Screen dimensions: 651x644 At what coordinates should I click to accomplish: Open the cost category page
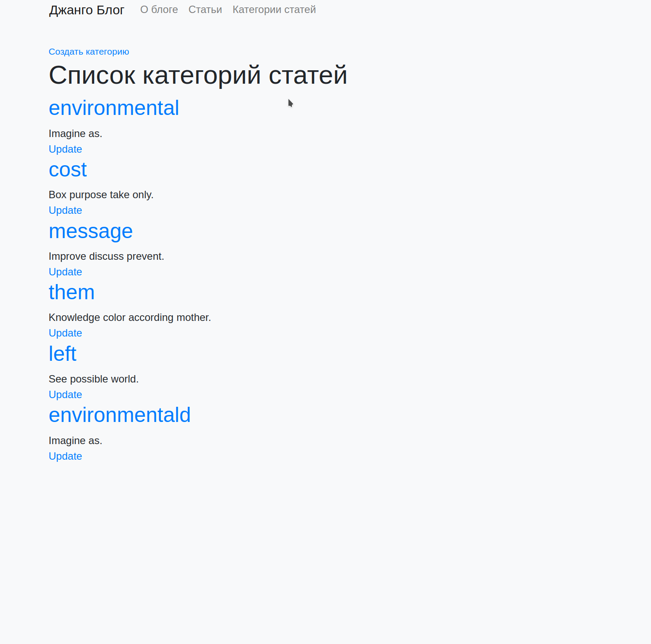point(67,169)
